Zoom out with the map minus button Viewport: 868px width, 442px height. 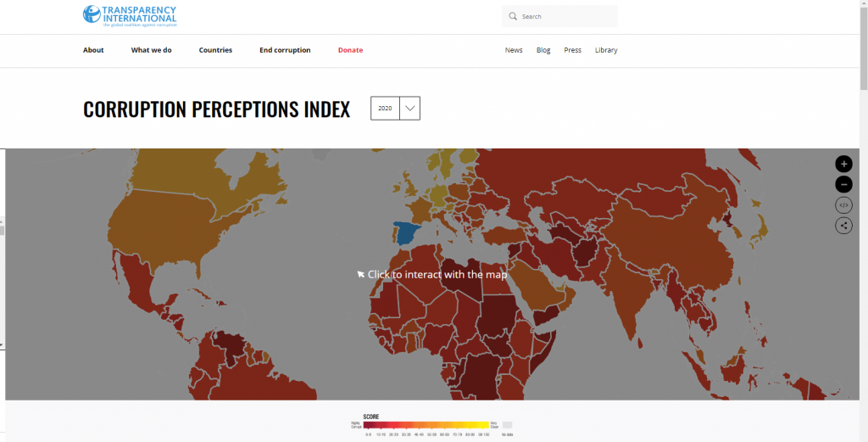tap(843, 184)
